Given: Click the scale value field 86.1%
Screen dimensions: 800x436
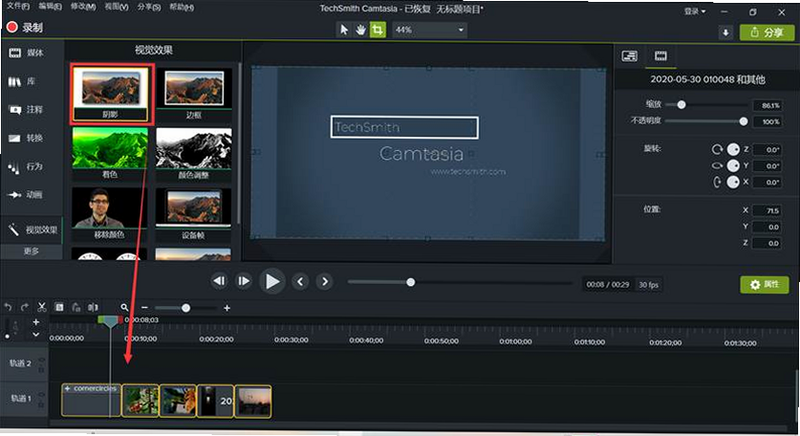Looking at the screenshot, I should [768, 105].
